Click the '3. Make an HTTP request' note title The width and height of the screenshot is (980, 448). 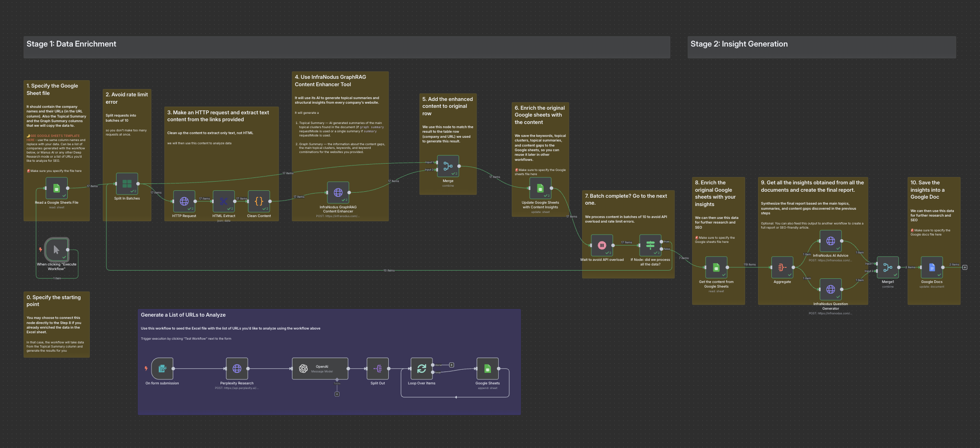coord(218,116)
